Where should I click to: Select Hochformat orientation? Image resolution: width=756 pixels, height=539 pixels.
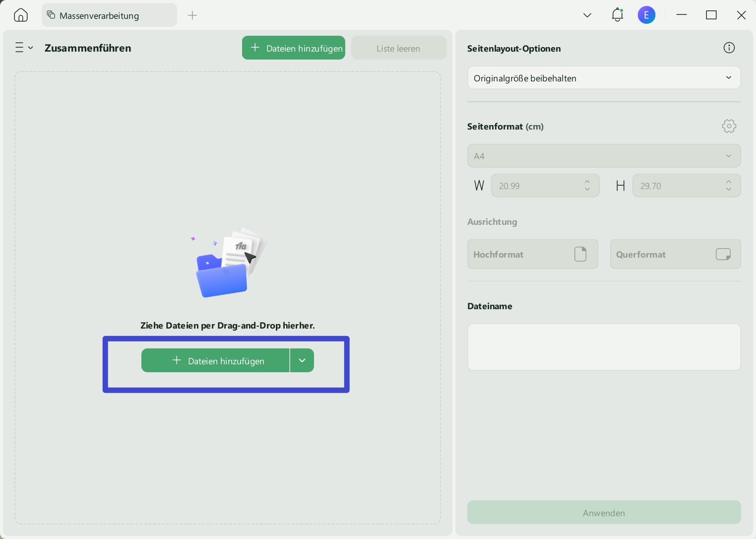click(x=532, y=254)
